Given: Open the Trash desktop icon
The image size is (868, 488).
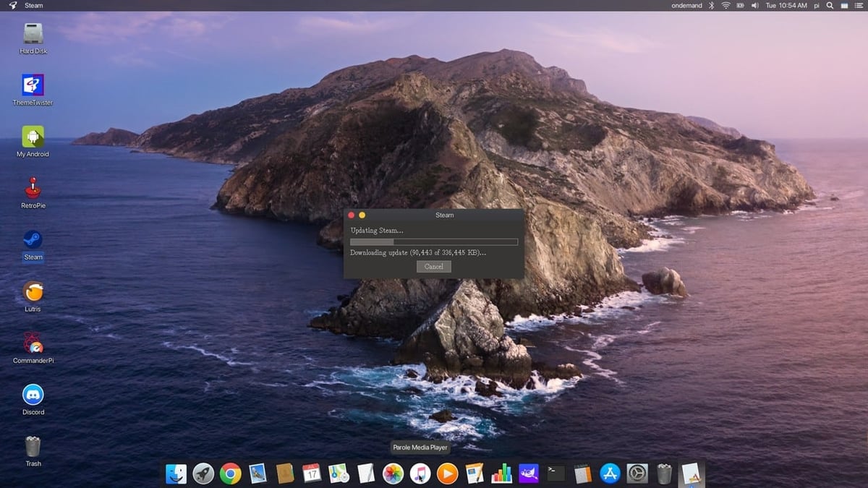Looking at the screenshot, I should coord(33,450).
